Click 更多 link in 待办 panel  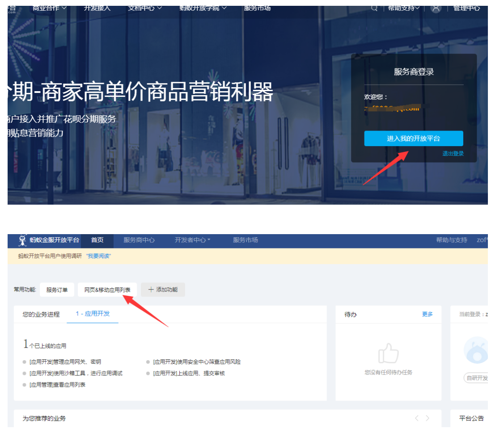click(427, 314)
